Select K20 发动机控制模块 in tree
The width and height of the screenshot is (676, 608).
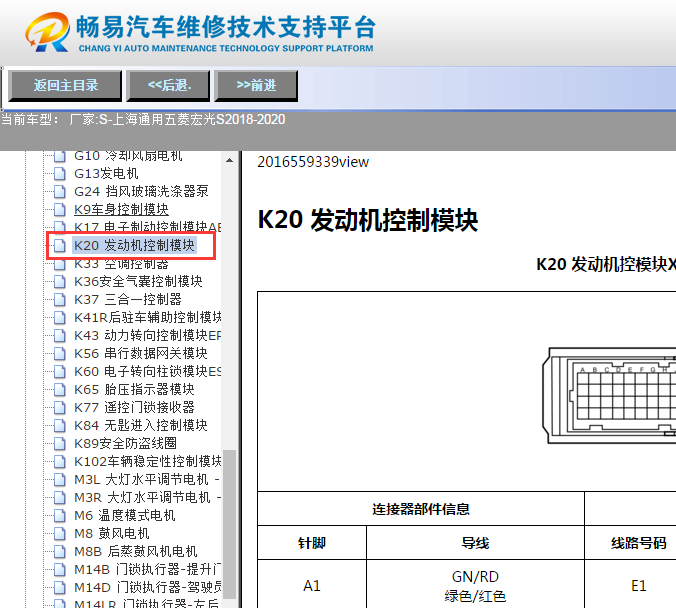pyautogui.click(x=135, y=245)
